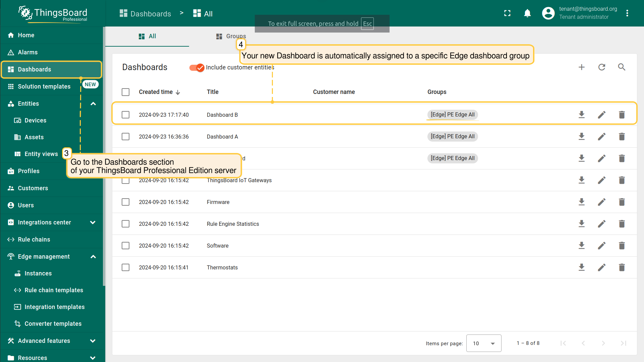Toggle fullscreen mode icon
The width and height of the screenshot is (644, 362).
point(507,13)
